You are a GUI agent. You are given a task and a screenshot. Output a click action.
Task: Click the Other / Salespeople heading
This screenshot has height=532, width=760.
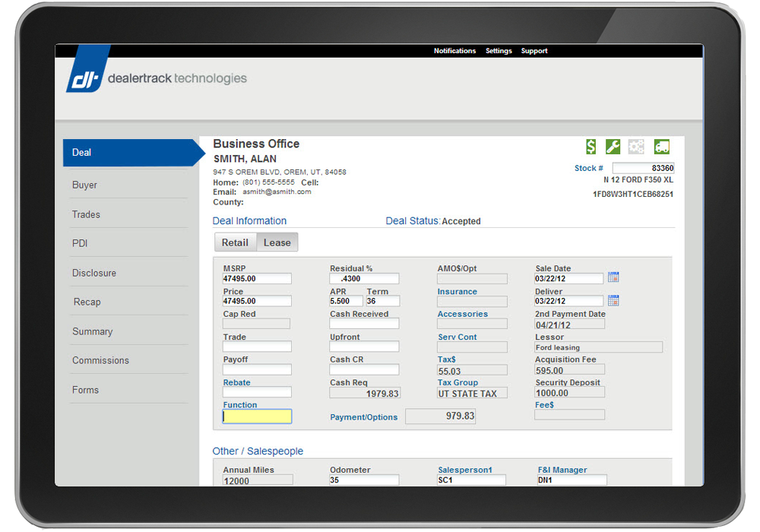(258, 451)
